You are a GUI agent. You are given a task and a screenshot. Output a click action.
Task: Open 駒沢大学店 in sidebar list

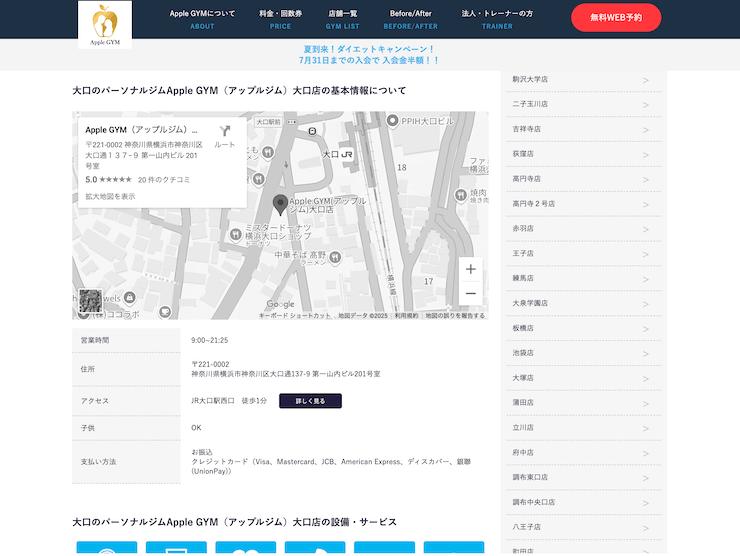pyautogui.click(x=584, y=79)
